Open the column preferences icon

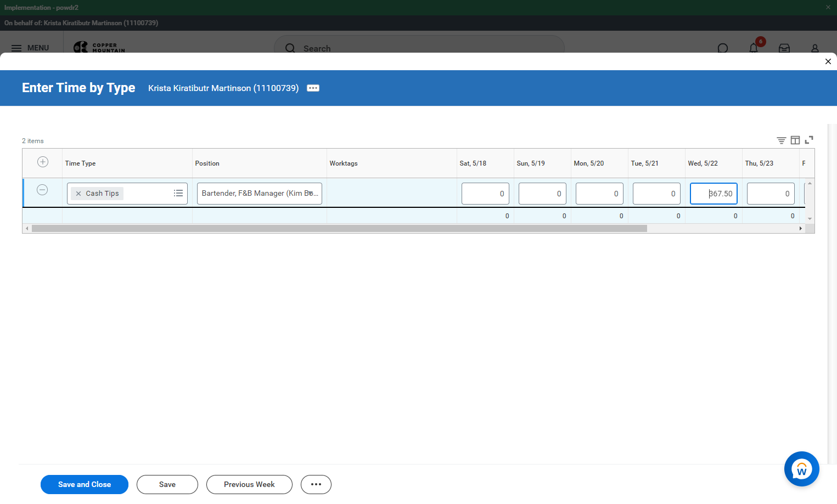click(x=795, y=140)
